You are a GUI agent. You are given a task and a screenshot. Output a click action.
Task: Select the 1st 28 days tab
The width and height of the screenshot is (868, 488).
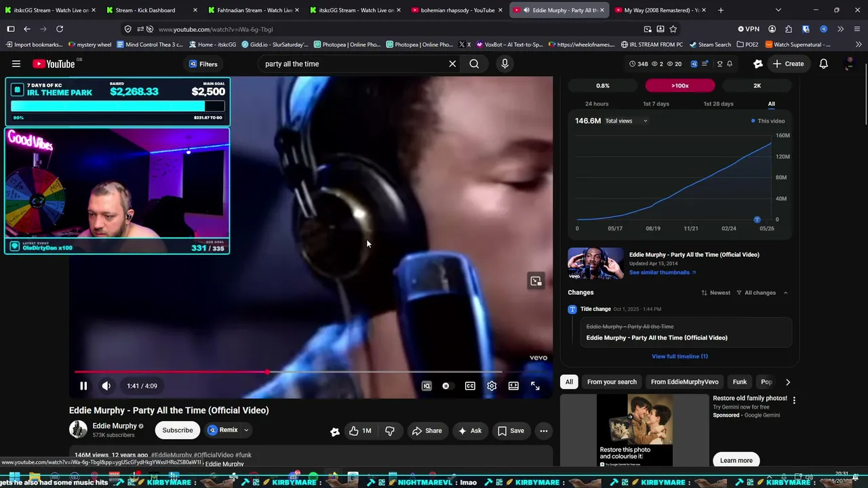click(x=718, y=104)
